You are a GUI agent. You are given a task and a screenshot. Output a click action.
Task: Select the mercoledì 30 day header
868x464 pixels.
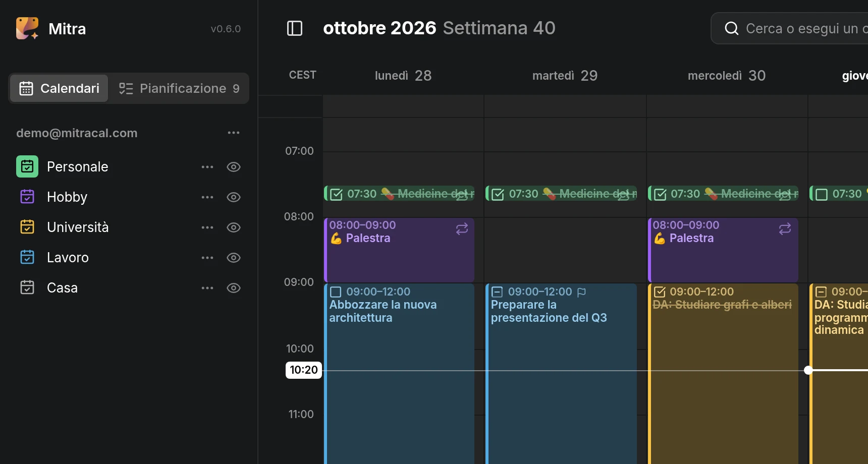pos(727,76)
